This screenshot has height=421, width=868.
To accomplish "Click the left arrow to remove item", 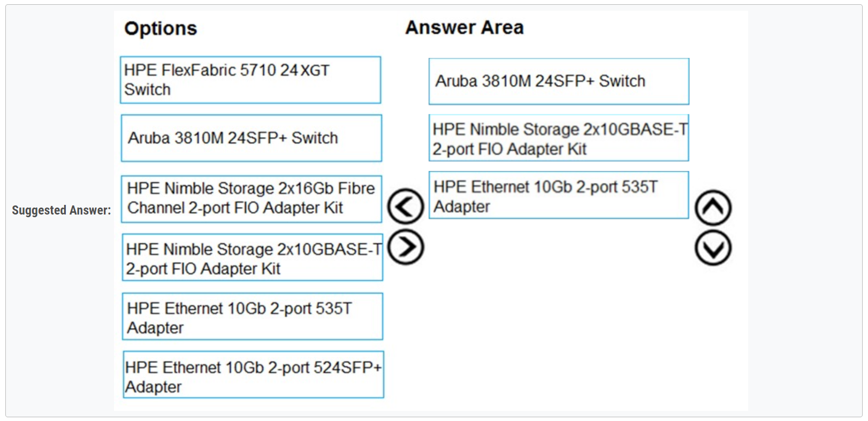I will click(405, 206).
